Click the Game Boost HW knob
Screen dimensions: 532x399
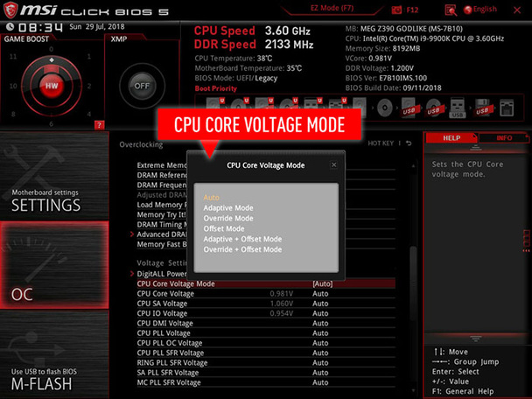[x=52, y=86]
